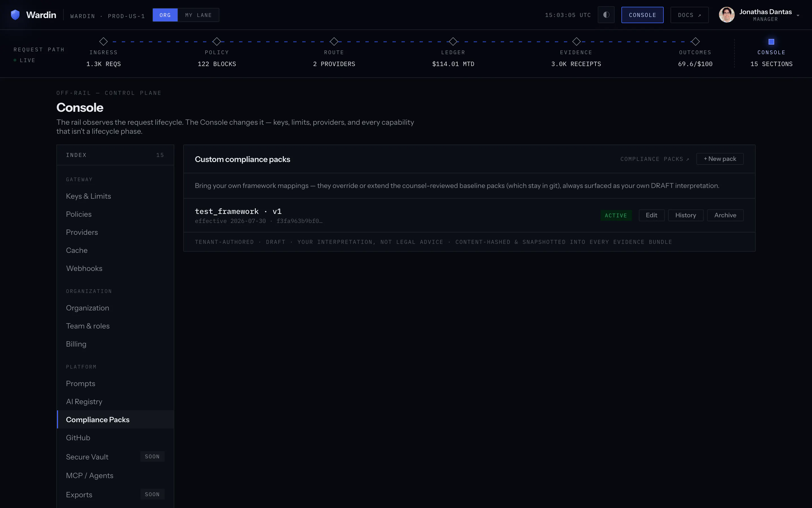Edit the test_framework pack

pyautogui.click(x=651, y=215)
